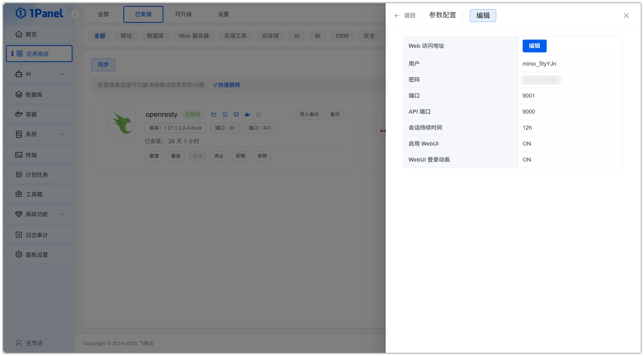Click 编辑 button in panel header
644x356 pixels.
pyautogui.click(x=483, y=15)
